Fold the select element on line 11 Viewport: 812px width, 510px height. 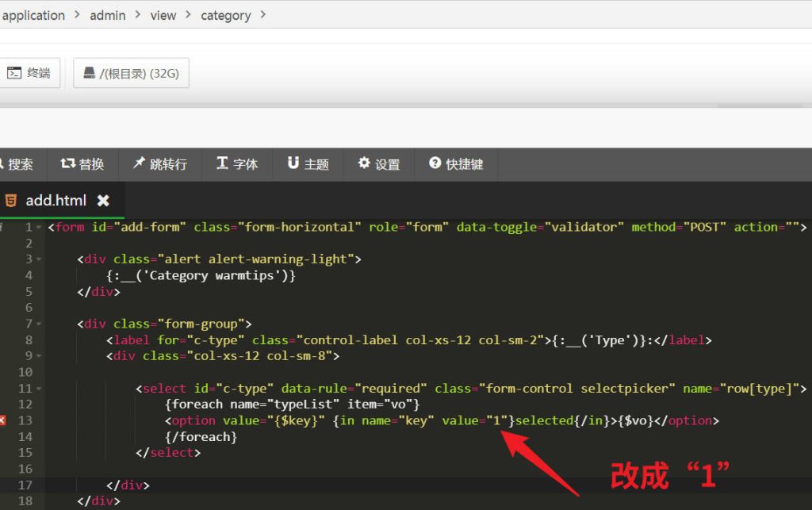click(x=40, y=389)
